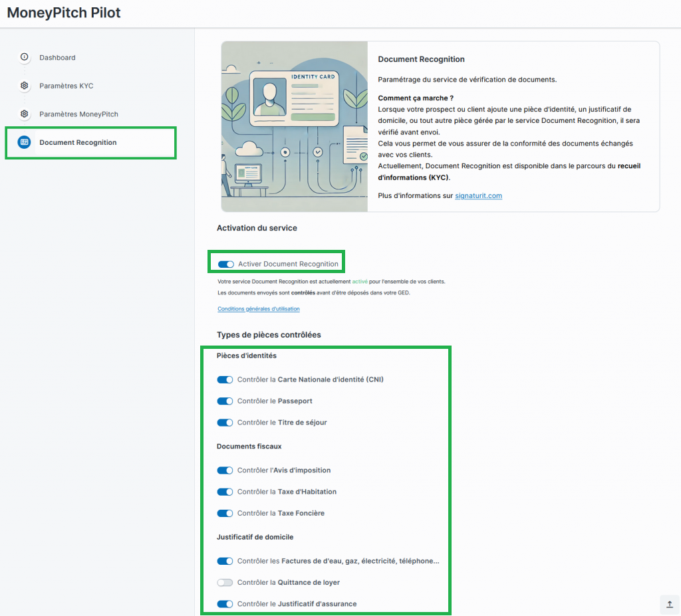This screenshot has width=681, height=616.
Task: Open the Dashboard menu item
Action: 57,58
